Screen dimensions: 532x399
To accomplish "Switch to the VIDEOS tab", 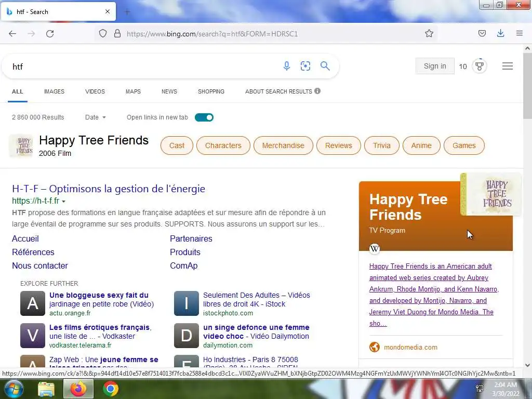I will point(95,91).
